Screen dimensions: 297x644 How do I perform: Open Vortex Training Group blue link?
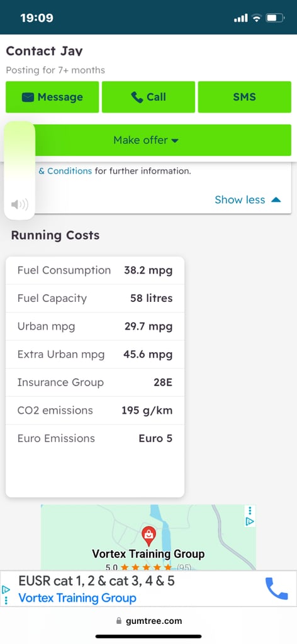[x=77, y=597]
